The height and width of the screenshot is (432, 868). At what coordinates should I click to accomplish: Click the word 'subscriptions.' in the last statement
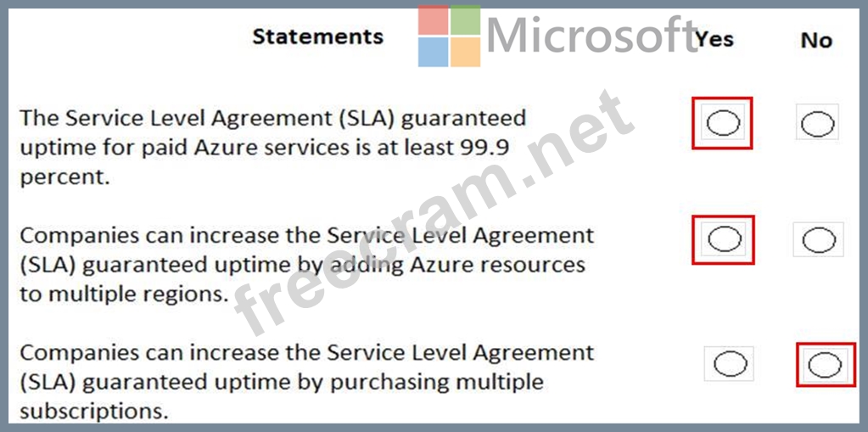[x=93, y=412]
